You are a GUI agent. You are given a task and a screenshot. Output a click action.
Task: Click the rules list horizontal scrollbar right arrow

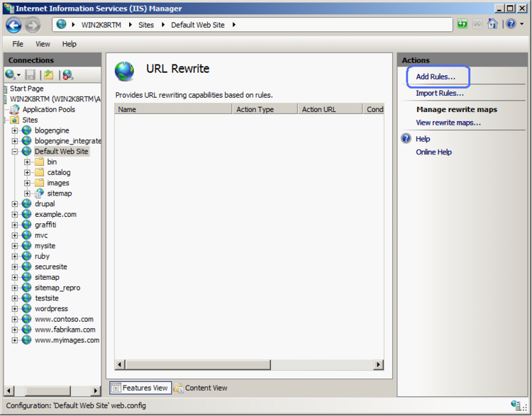click(x=379, y=364)
